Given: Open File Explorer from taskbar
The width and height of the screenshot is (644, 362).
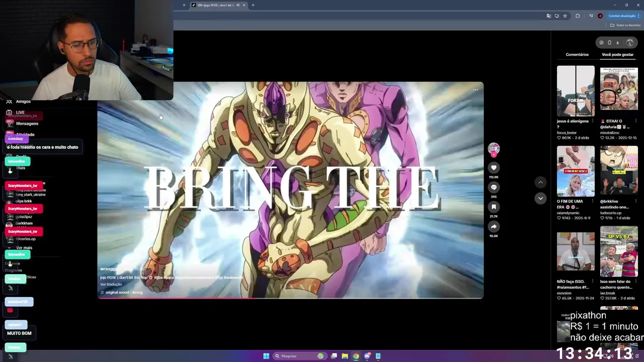Looking at the screenshot, I should (x=345, y=356).
